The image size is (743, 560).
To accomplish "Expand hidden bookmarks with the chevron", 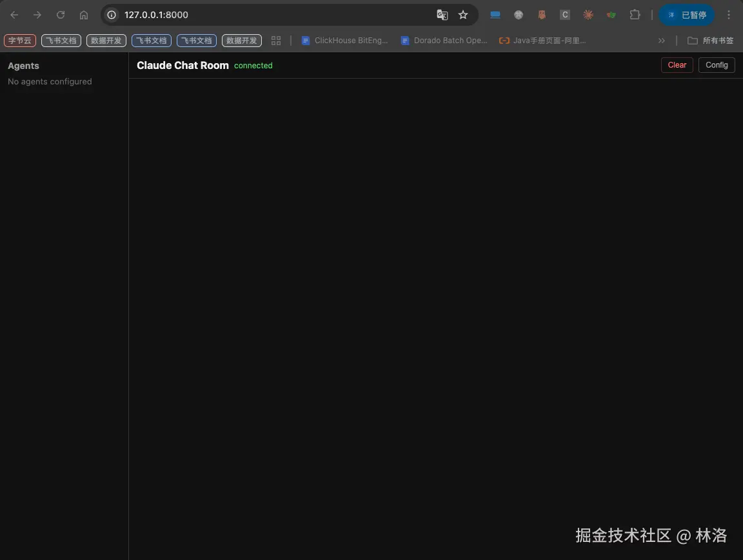I will [662, 40].
